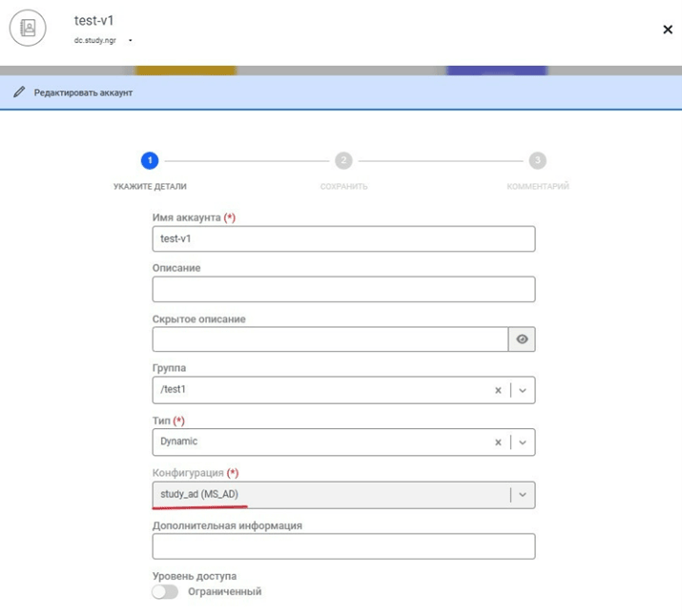This screenshot has height=616, width=682.
Task: Select step 1 Укажите детали
Action: click(150, 160)
